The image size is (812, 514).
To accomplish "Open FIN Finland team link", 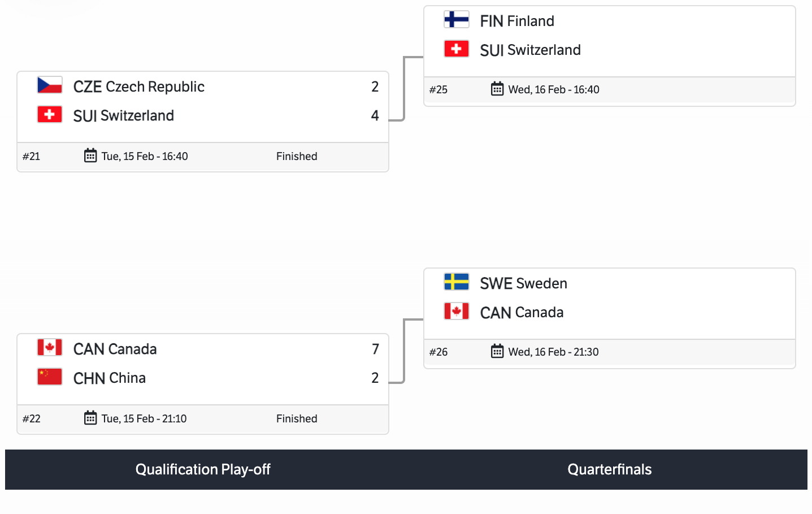I will [517, 21].
